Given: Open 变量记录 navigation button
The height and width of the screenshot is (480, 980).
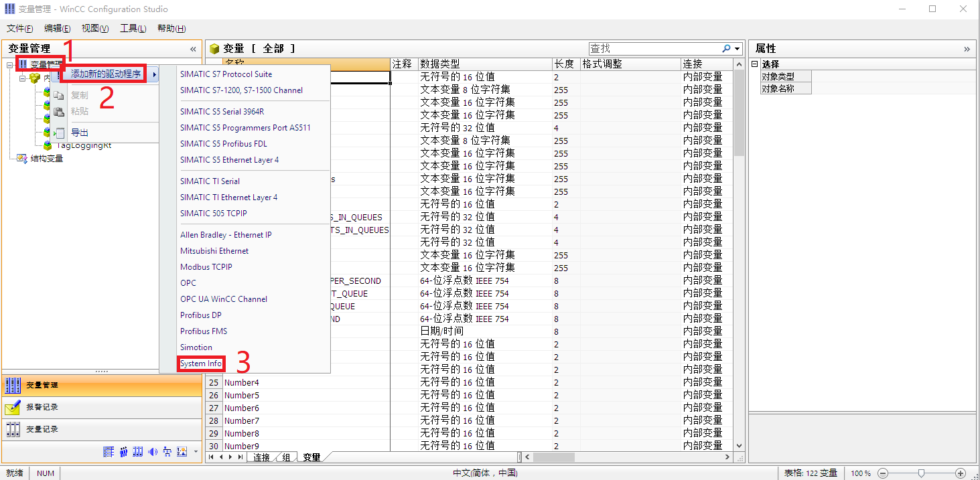Looking at the screenshot, I should pos(101,429).
